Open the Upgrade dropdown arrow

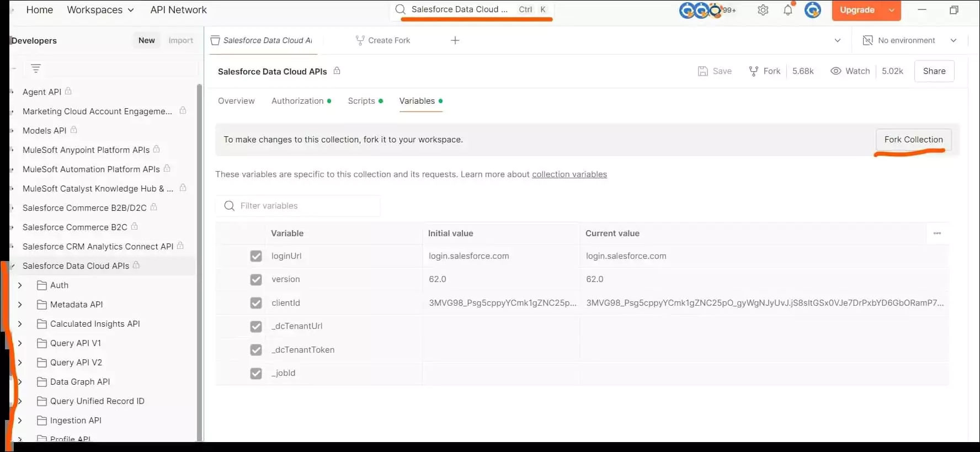coord(892,10)
